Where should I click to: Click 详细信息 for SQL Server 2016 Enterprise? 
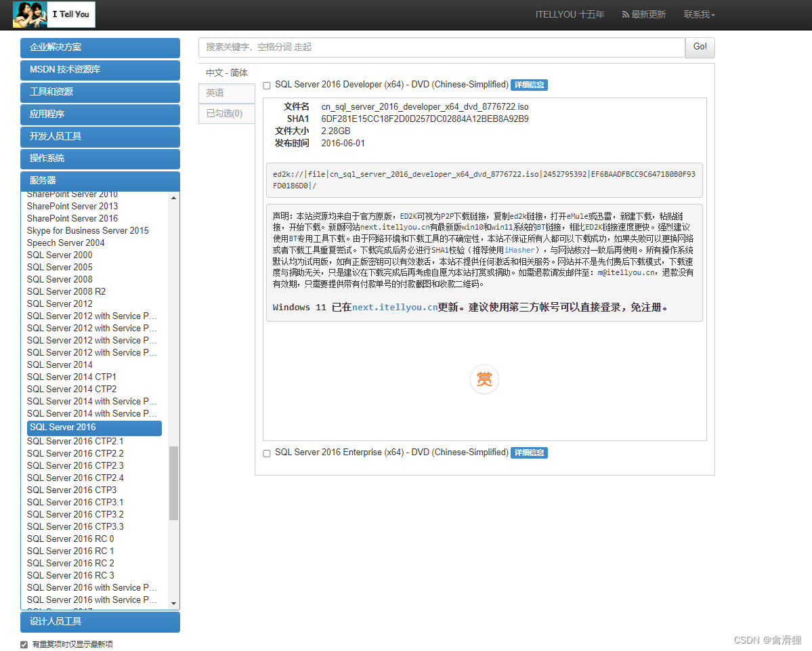[529, 453]
